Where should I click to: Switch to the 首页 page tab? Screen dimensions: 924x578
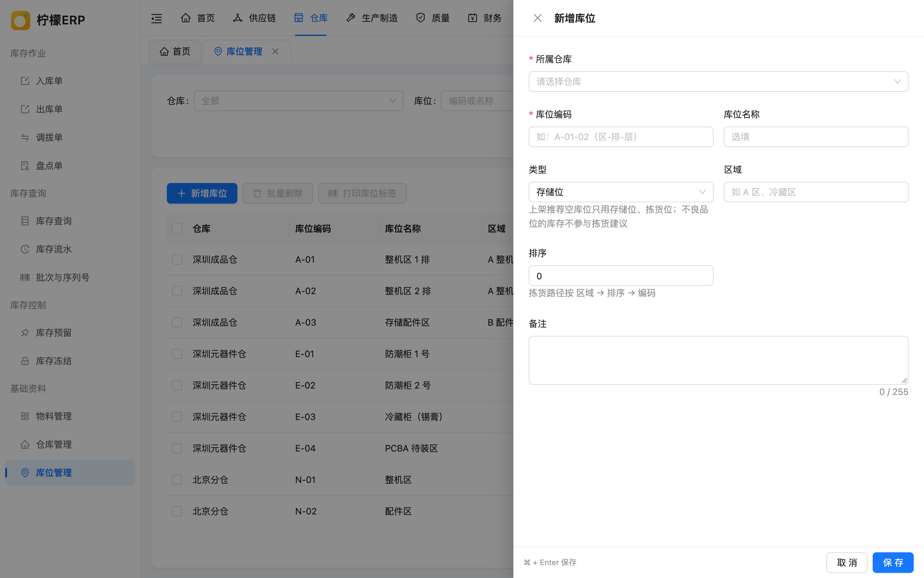(x=175, y=51)
